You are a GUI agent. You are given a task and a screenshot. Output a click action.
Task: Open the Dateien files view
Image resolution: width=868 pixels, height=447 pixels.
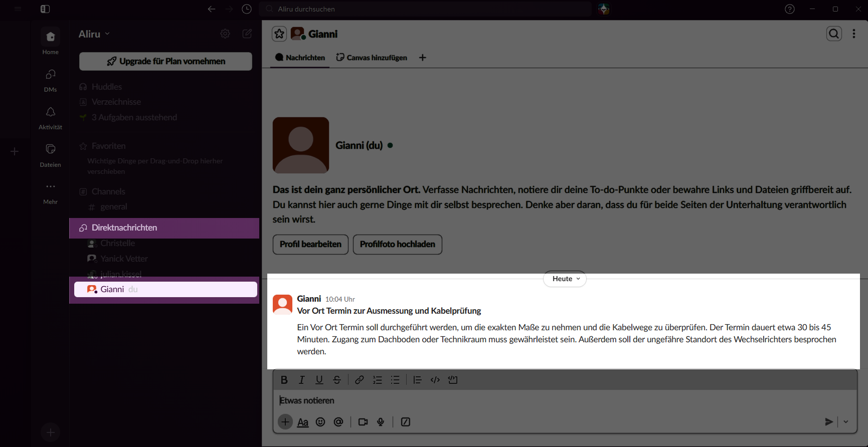(50, 155)
